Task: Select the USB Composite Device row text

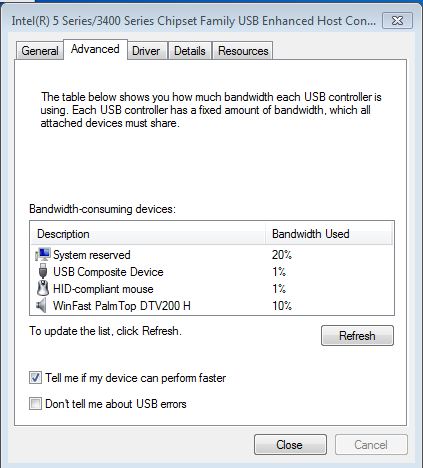Action: [x=108, y=272]
